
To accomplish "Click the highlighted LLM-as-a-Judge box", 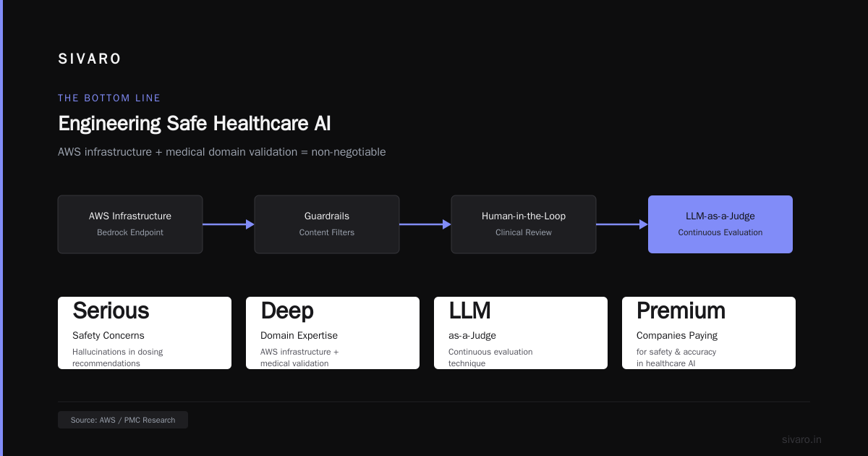I will coord(720,224).
